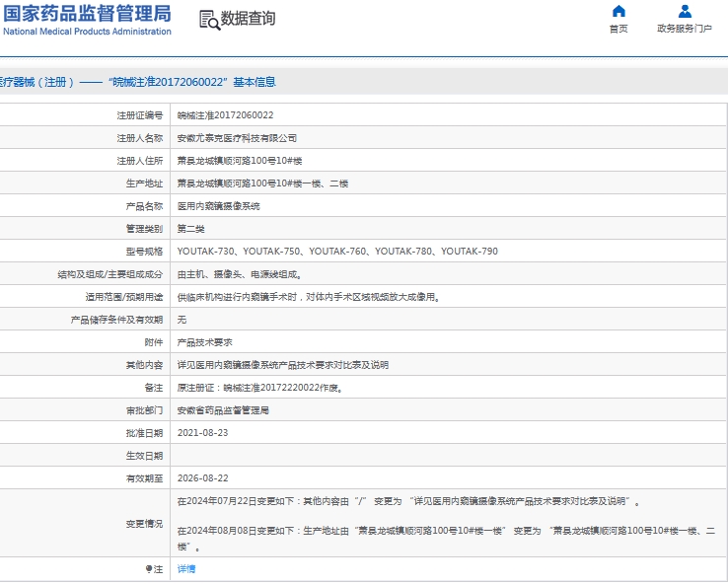Click the 注册人住所 address value
Image resolution: width=728 pixels, height=585 pixels.
coord(240,161)
